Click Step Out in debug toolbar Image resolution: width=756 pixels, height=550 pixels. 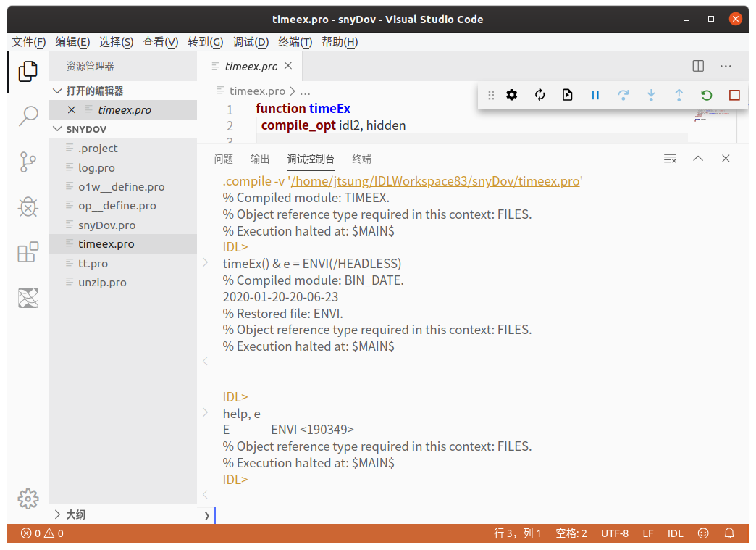click(679, 95)
